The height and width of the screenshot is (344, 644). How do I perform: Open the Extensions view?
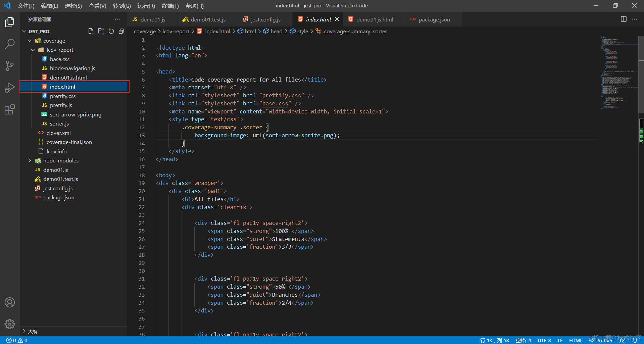point(10,109)
